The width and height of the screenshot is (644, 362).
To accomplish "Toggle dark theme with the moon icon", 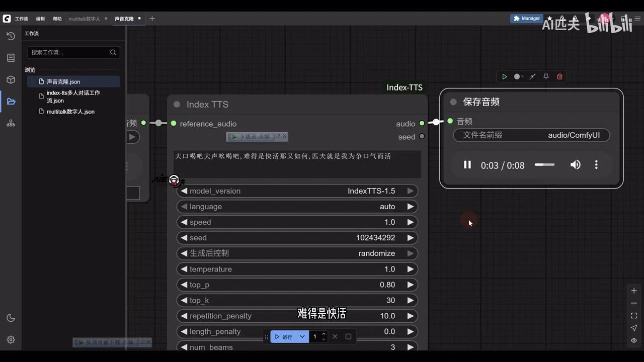I will tap(11, 317).
